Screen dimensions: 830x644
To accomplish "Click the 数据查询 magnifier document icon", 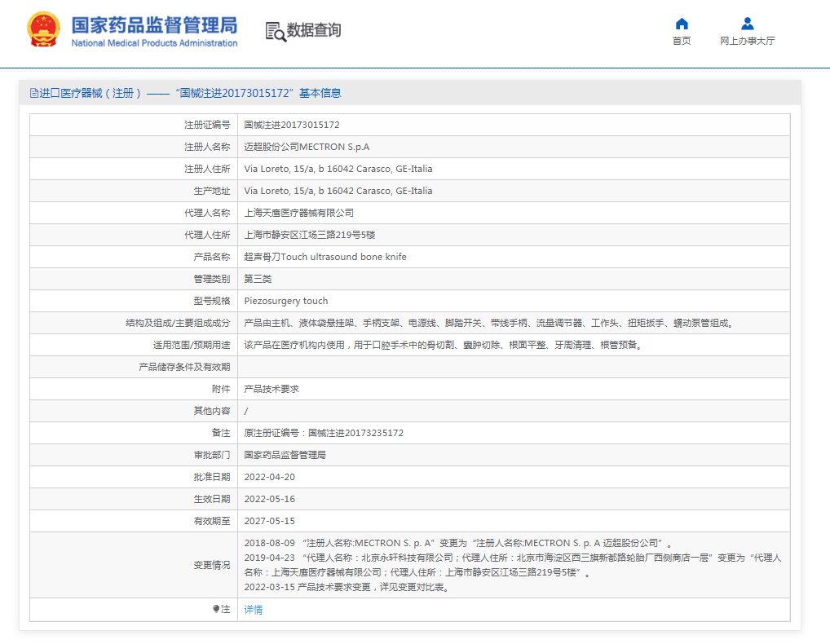I will [x=276, y=31].
